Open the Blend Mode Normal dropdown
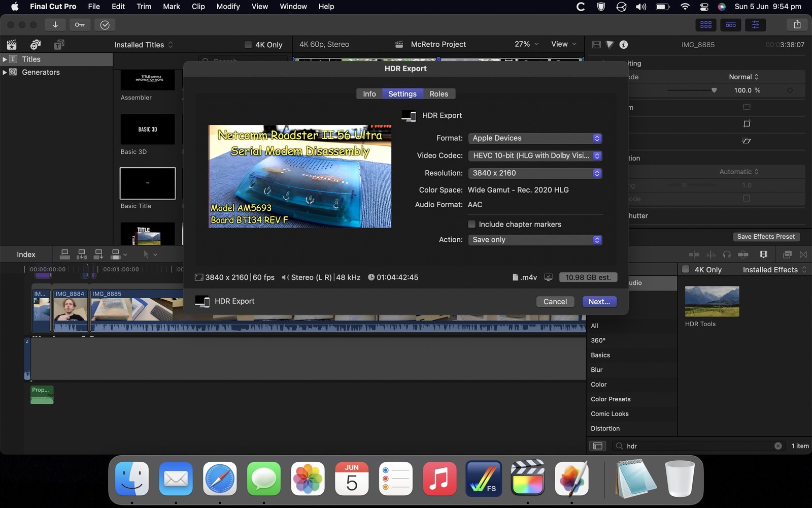Viewport: 812px width, 508px height. 743,77
